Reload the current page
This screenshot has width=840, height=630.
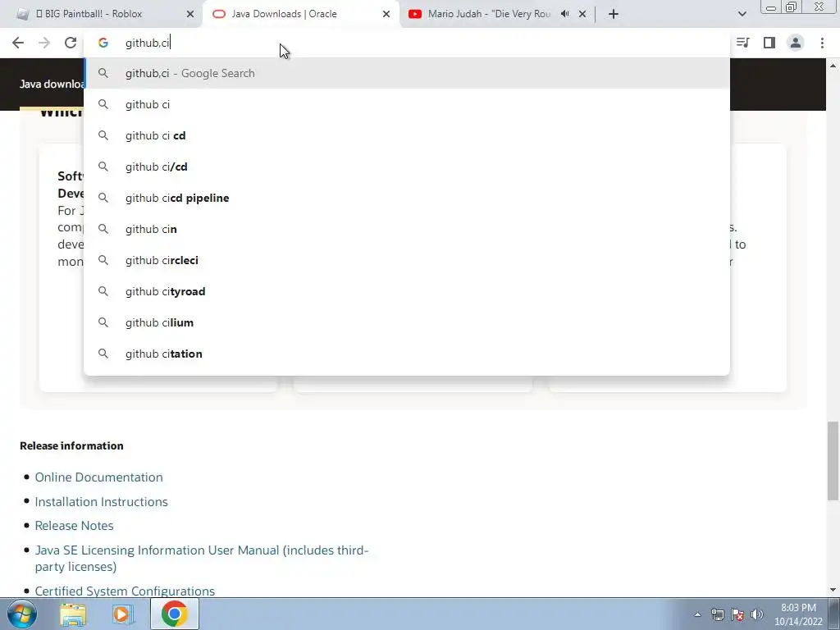click(71, 43)
